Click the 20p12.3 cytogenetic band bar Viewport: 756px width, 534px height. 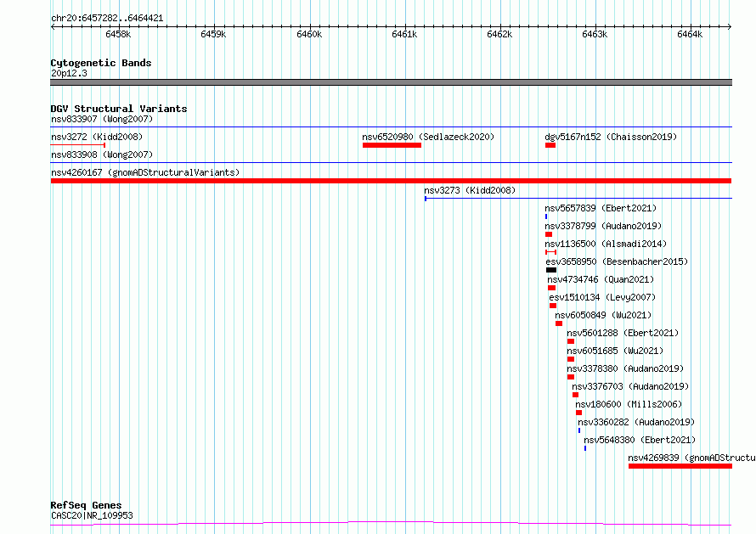(391, 82)
